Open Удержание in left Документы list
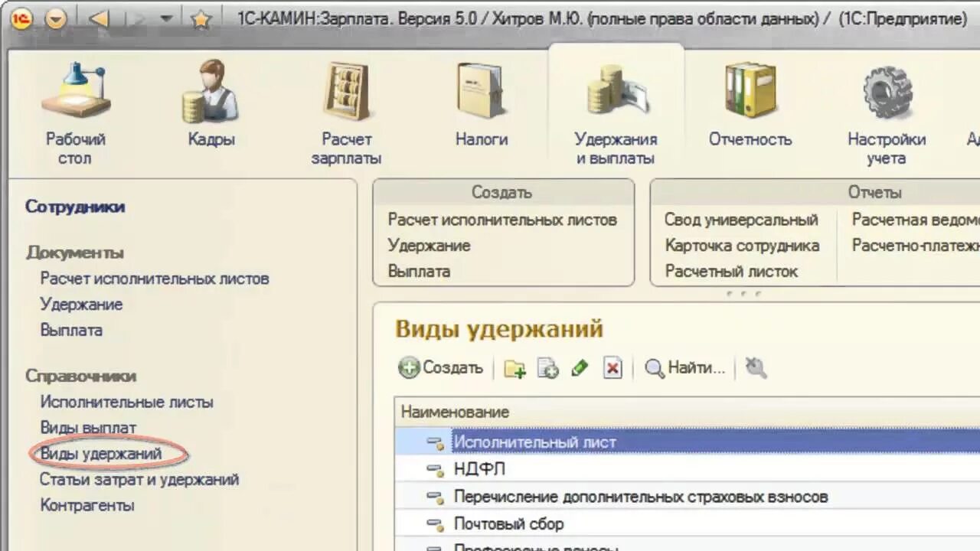This screenshot has width=980, height=551. (81, 305)
